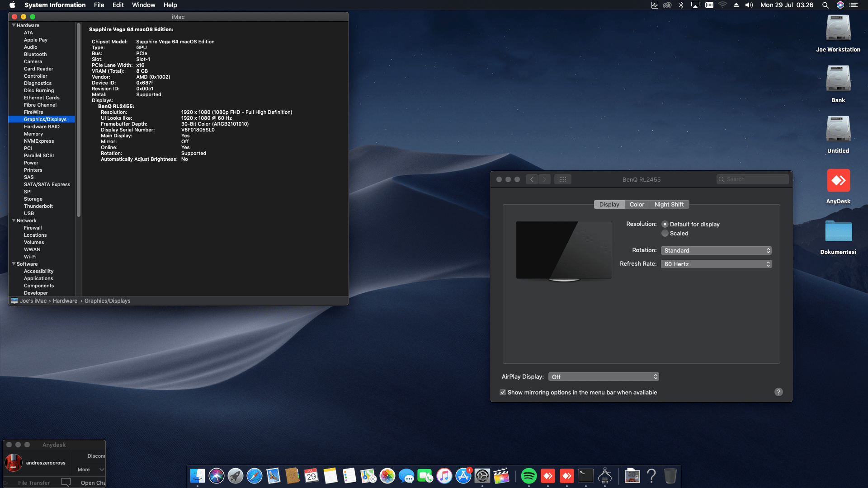
Task: Open Safari compass icon in Dock
Action: [255, 476]
